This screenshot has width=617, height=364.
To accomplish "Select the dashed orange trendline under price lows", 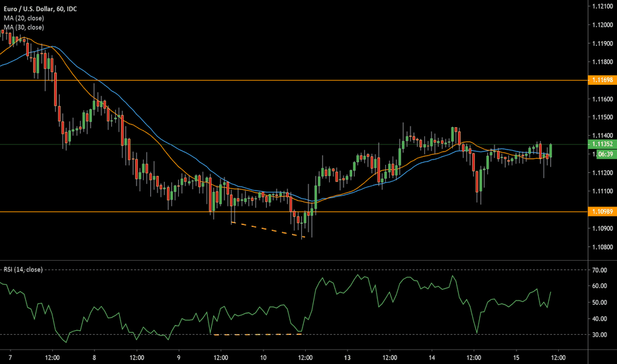I will pyautogui.click(x=267, y=230).
